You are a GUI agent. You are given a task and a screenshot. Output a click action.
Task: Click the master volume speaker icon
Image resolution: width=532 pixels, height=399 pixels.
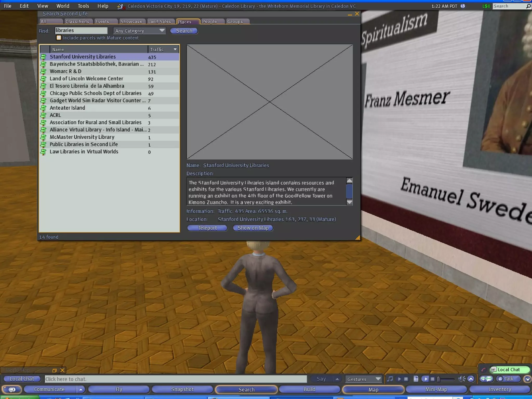pyautogui.click(x=462, y=379)
